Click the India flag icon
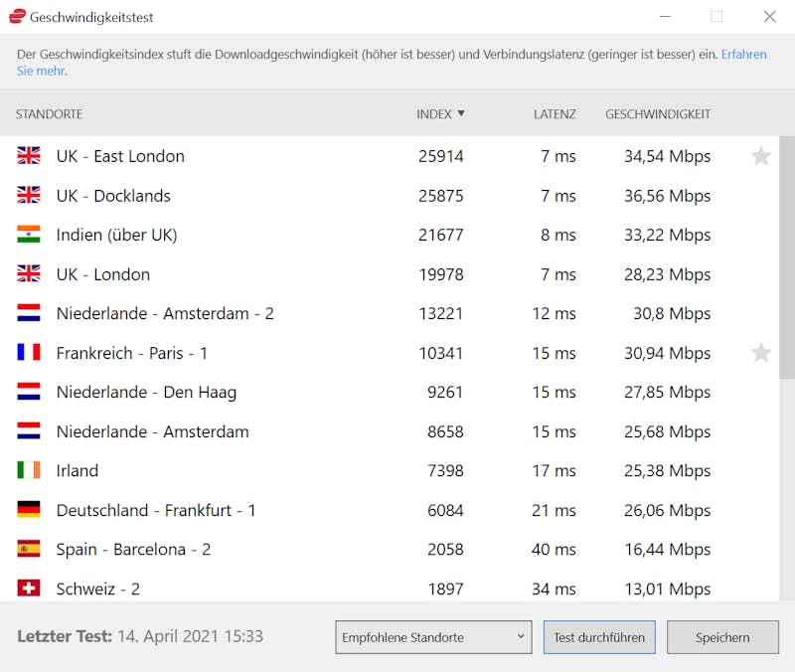This screenshot has height=672, width=795. [x=29, y=235]
